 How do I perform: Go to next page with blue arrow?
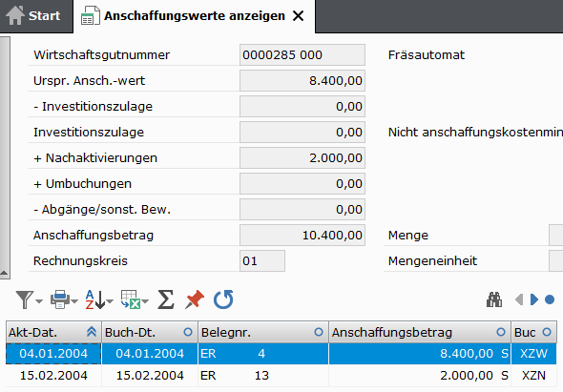(534, 299)
